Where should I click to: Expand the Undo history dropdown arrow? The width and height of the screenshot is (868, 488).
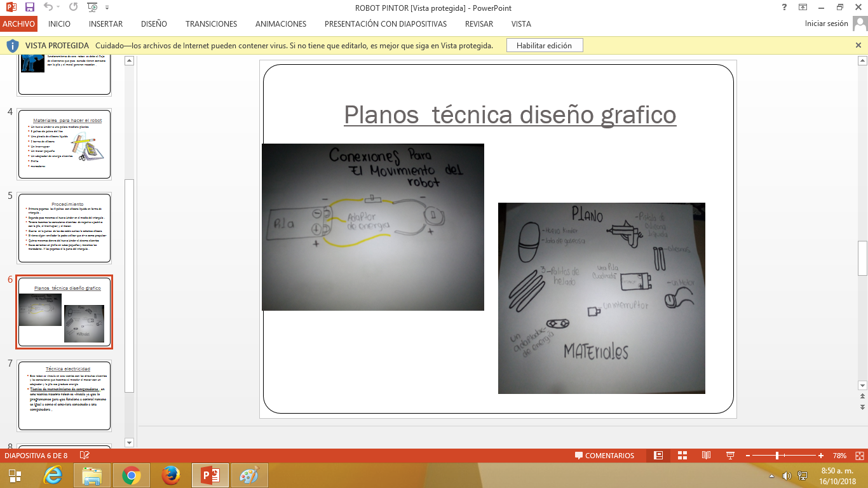58,6
